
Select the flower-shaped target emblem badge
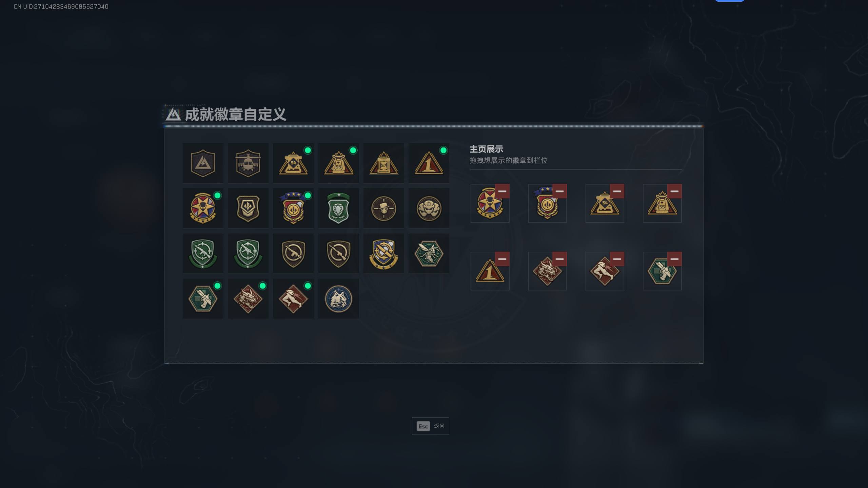429,208
